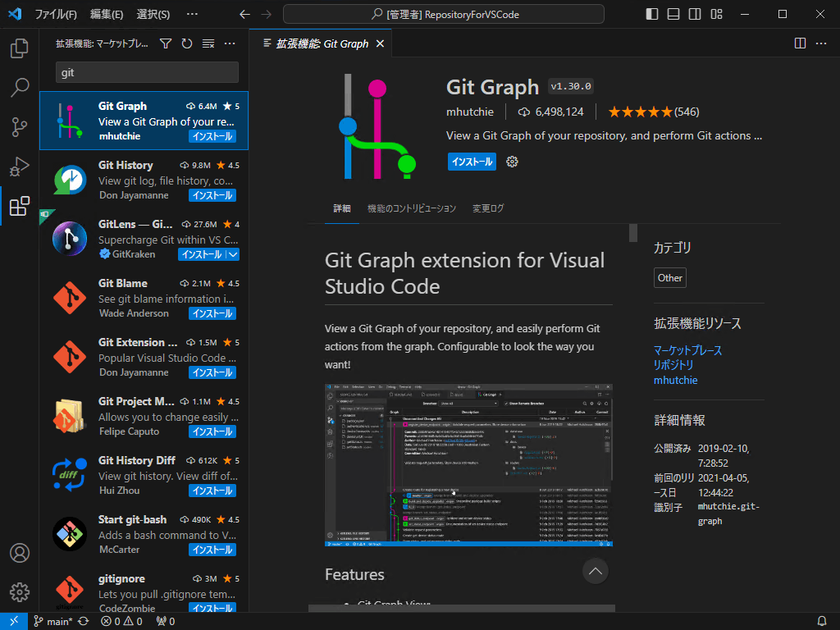Click the horizontal scrollbar below Features

pos(461,609)
